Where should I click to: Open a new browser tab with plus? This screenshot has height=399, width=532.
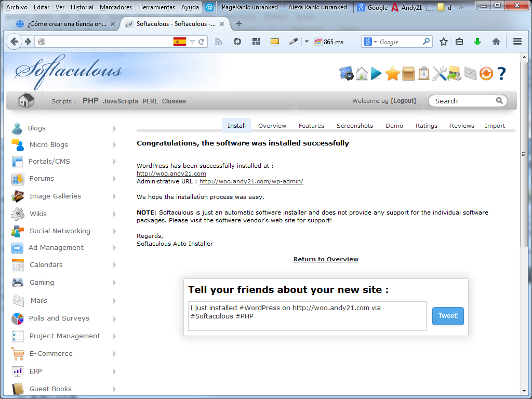click(x=239, y=24)
